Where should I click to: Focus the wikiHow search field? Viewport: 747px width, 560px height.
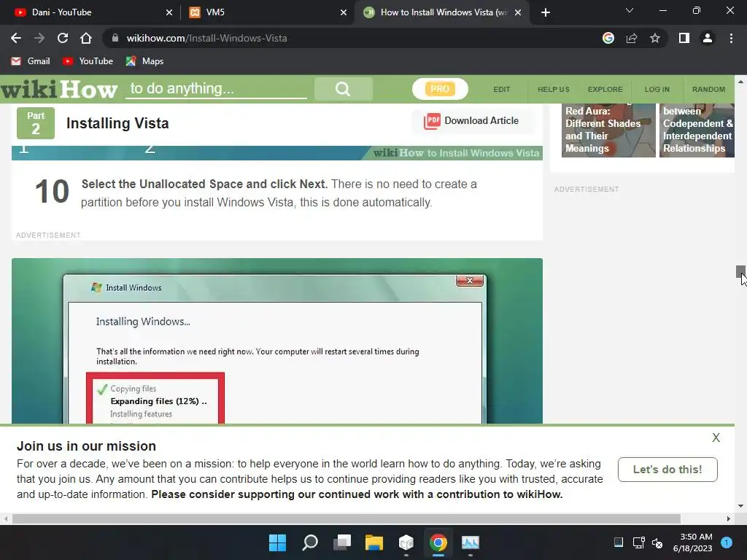click(x=216, y=89)
